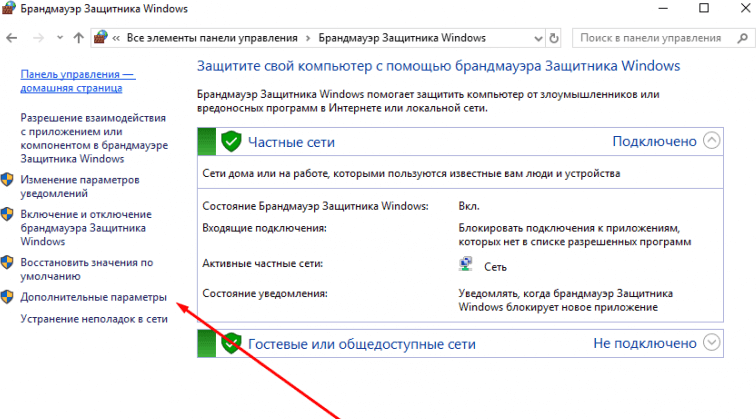
Task: Click green shield icon of Гостевые сети
Action: [x=231, y=343]
